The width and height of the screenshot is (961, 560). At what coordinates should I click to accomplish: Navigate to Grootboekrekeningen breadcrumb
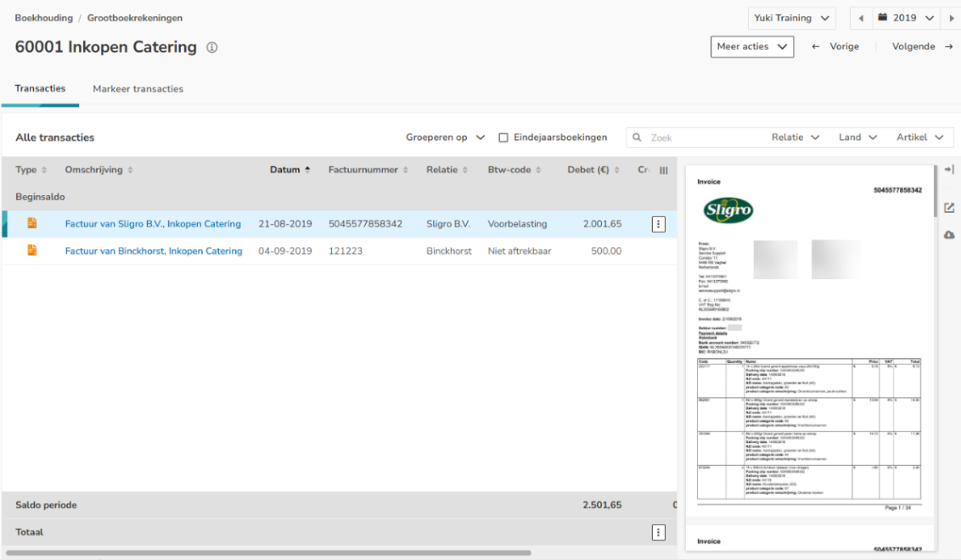pyautogui.click(x=135, y=18)
